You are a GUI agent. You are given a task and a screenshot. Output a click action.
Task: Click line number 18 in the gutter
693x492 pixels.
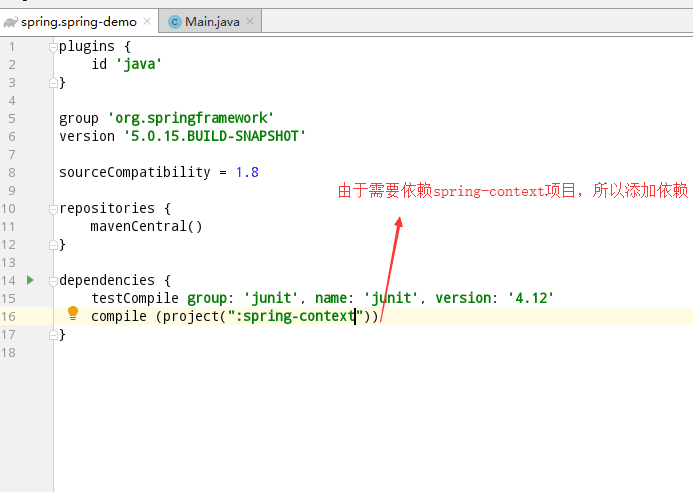coord(8,353)
